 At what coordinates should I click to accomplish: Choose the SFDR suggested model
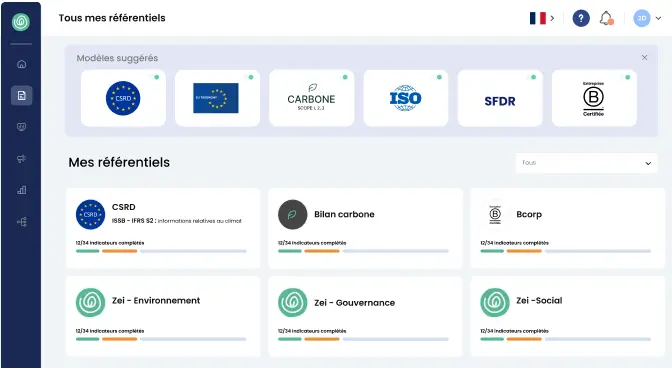tap(500, 98)
